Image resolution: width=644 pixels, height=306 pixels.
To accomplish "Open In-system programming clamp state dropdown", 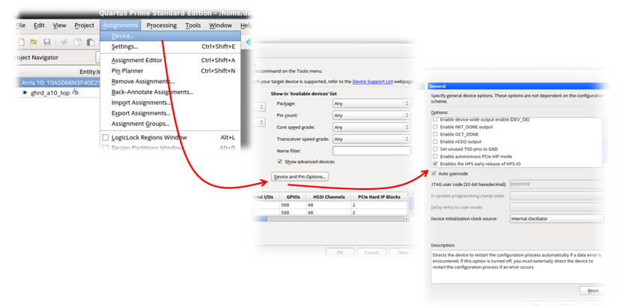I will point(558,196).
